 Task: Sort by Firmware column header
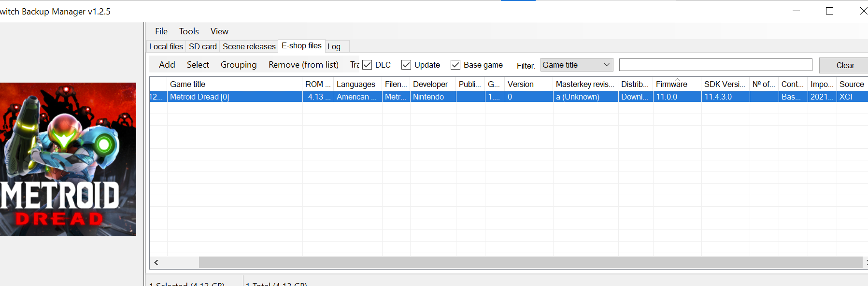point(677,84)
